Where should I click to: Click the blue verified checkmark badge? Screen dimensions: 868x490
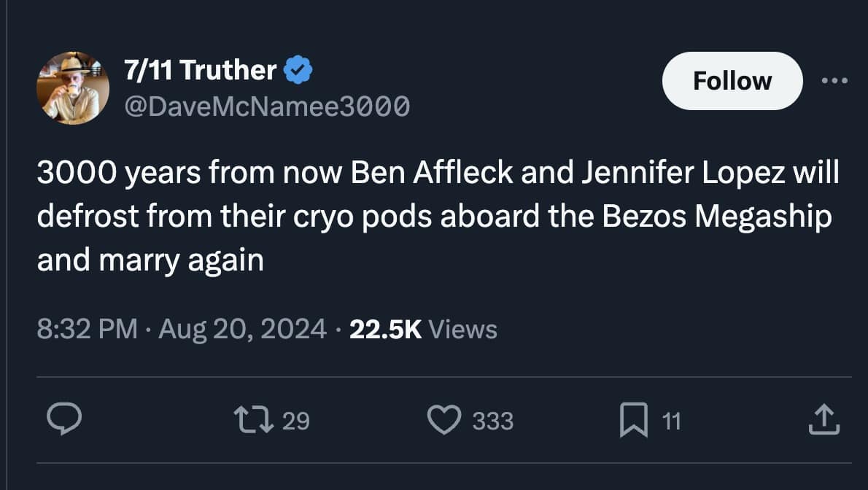(x=298, y=70)
